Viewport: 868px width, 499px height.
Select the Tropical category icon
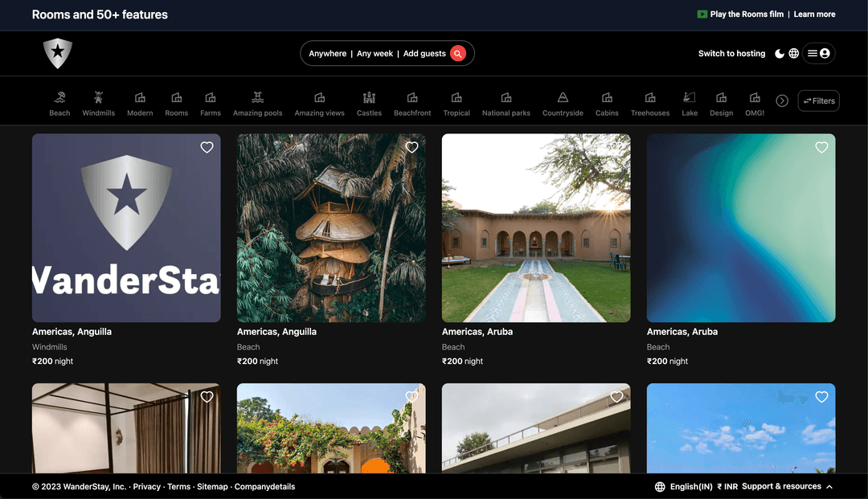457,98
